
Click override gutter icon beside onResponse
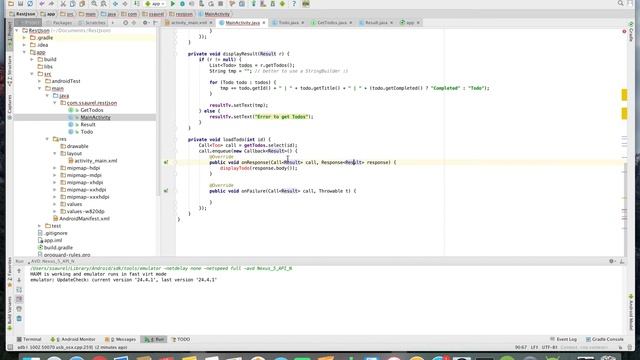(166, 162)
